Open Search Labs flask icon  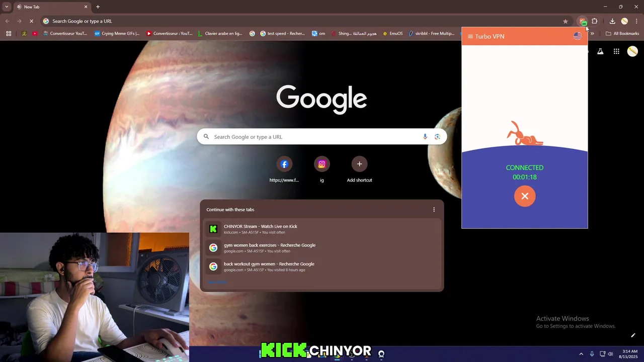pyautogui.click(x=600, y=51)
